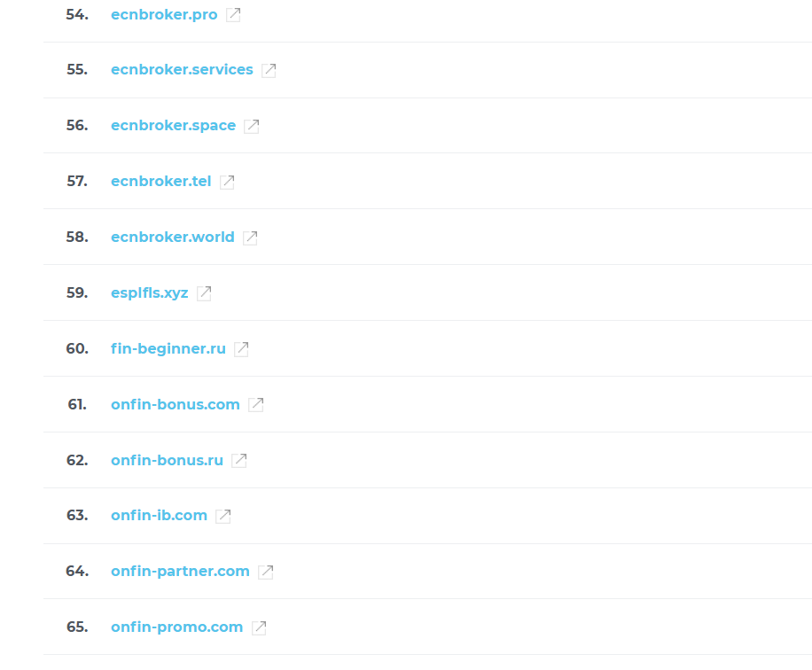This screenshot has width=812, height=670.
Task: Open the esplfls.xyz link
Action: (150, 293)
